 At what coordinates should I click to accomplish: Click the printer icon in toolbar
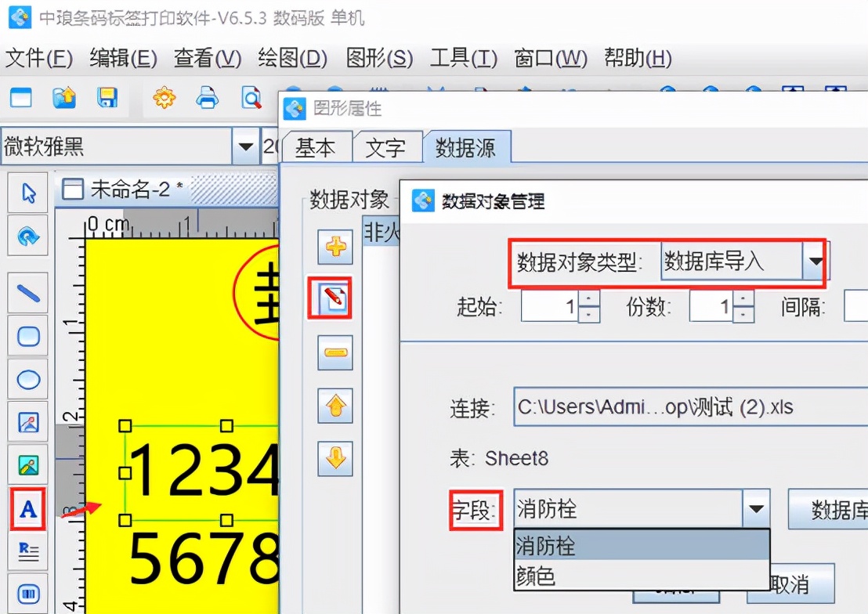[208, 99]
